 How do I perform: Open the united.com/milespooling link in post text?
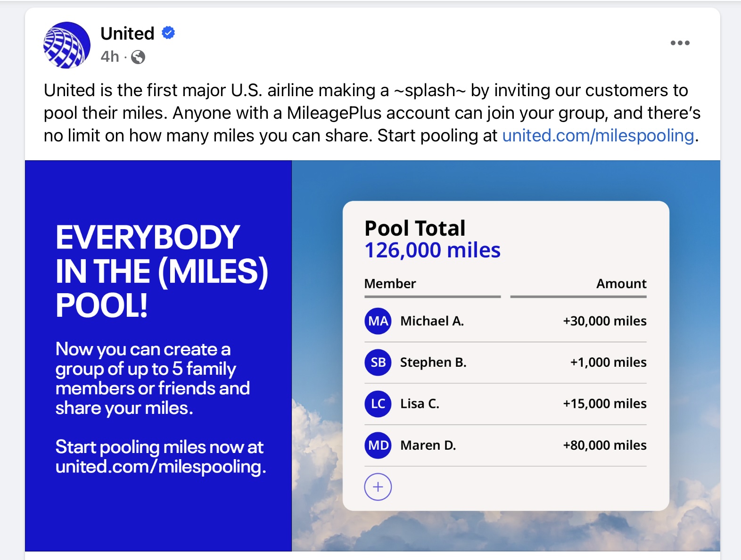(598, 136)
